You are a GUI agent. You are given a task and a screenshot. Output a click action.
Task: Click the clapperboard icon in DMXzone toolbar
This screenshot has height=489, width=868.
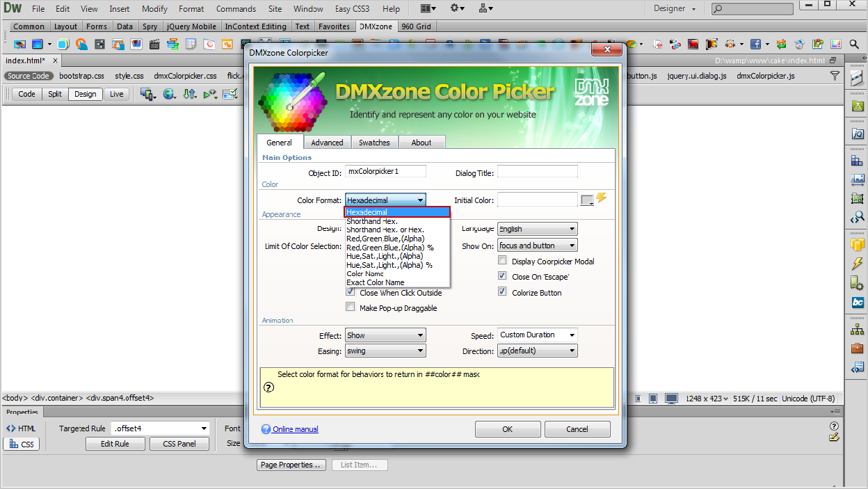coord(154,44)
